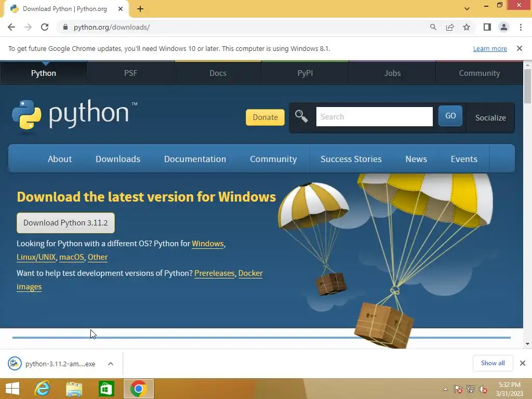Viewport: 532px width, 399px height.
Task: Focus the site Search field
Action: pos(374,117)
